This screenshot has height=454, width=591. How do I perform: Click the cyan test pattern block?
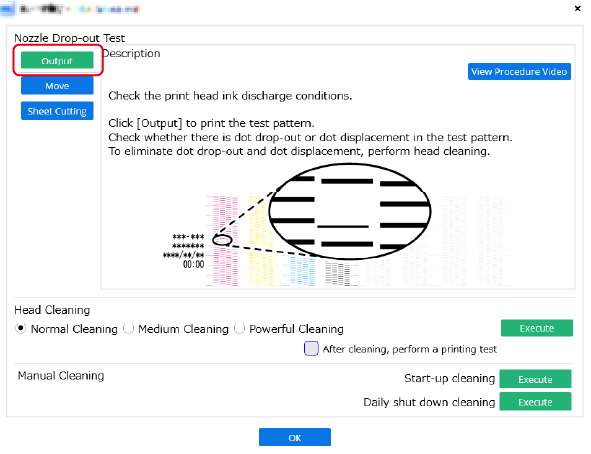[x=302, y=271]
